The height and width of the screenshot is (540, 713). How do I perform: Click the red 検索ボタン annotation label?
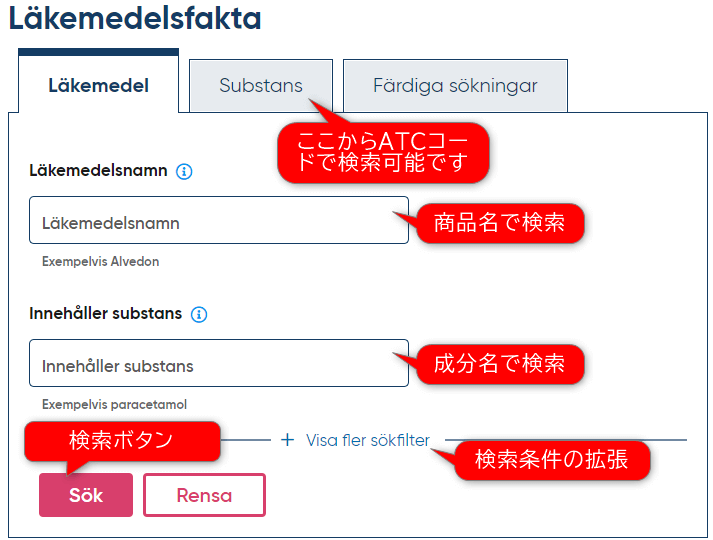121,441
